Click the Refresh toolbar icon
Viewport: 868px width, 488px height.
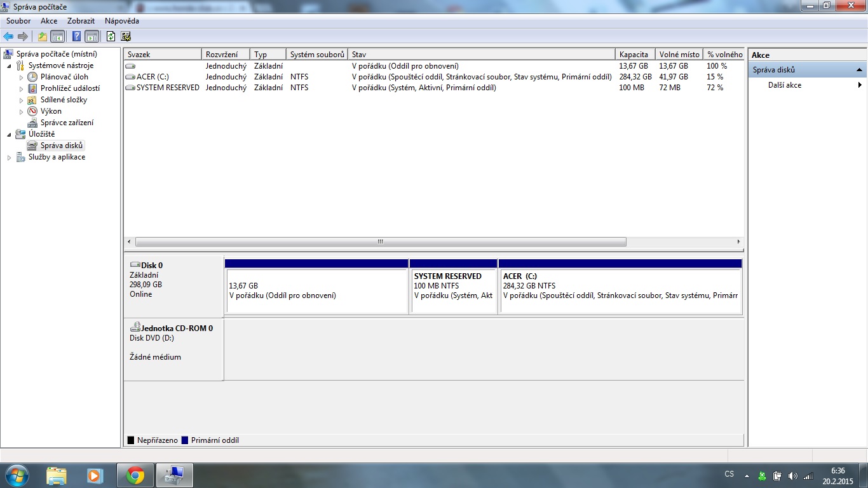point(111,36)
